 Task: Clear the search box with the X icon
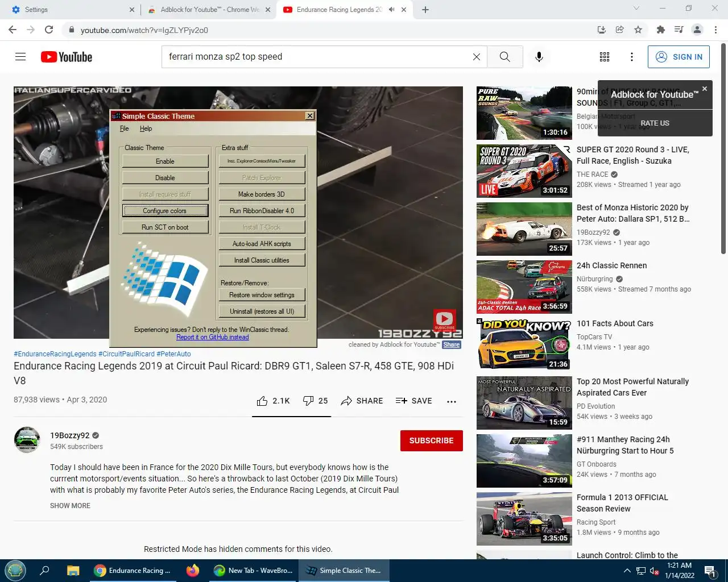pos(477,57)
